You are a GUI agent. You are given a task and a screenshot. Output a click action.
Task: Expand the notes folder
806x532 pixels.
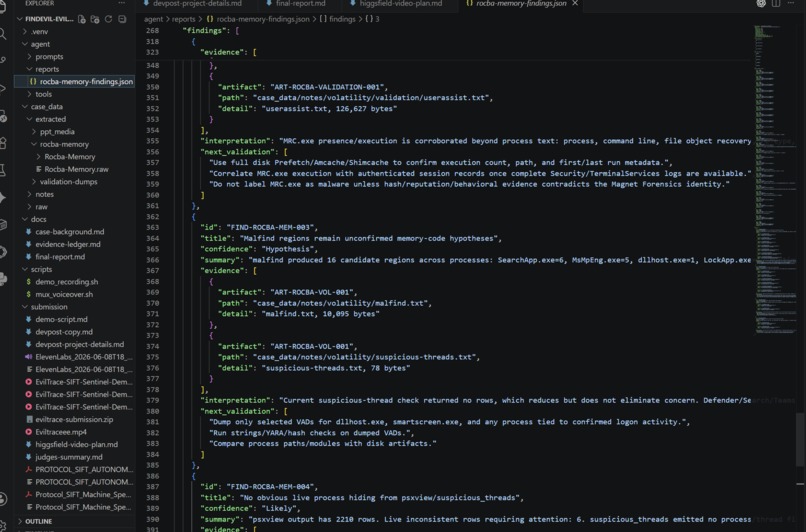(x=75, y=194)
